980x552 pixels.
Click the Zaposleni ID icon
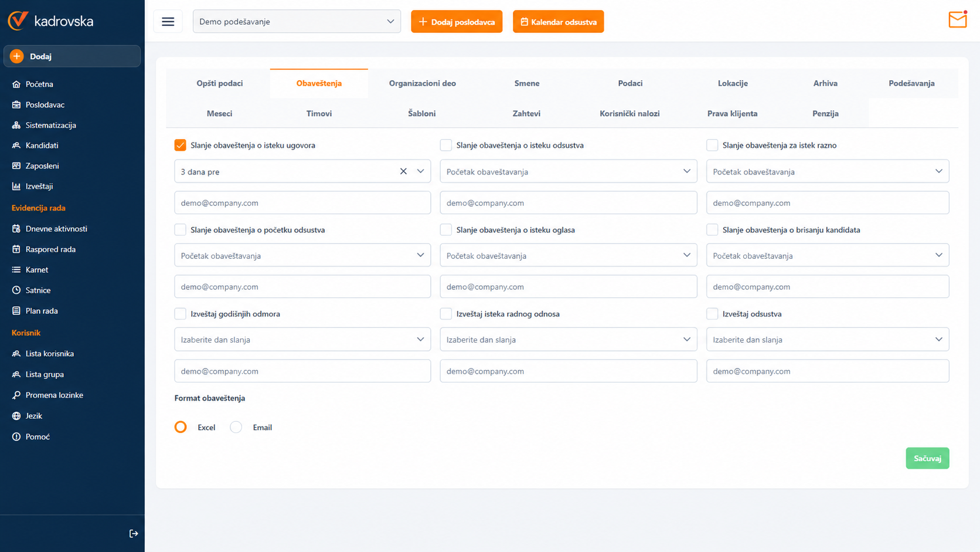tap(16, 166)
